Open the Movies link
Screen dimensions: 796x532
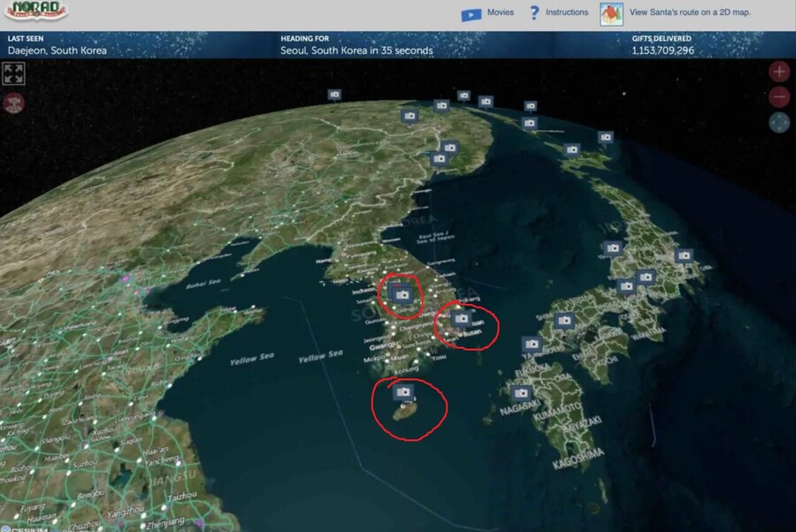(487, 13)
